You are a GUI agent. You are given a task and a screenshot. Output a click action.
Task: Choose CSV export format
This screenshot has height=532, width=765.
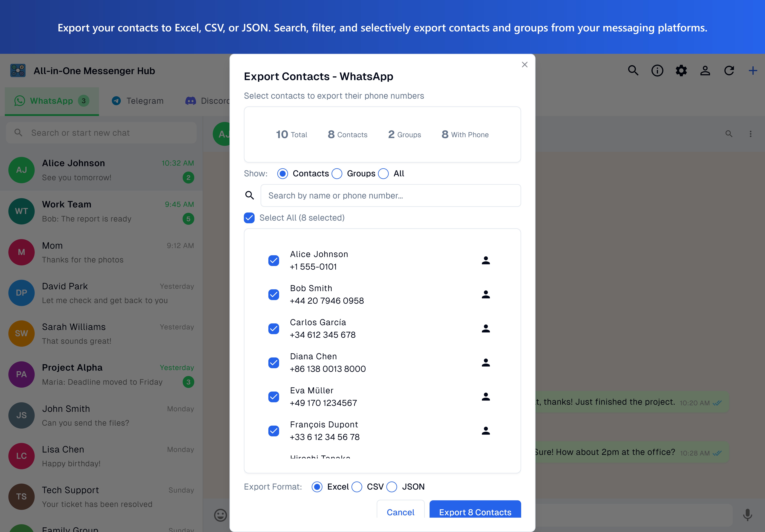click(x=357, y=487)
